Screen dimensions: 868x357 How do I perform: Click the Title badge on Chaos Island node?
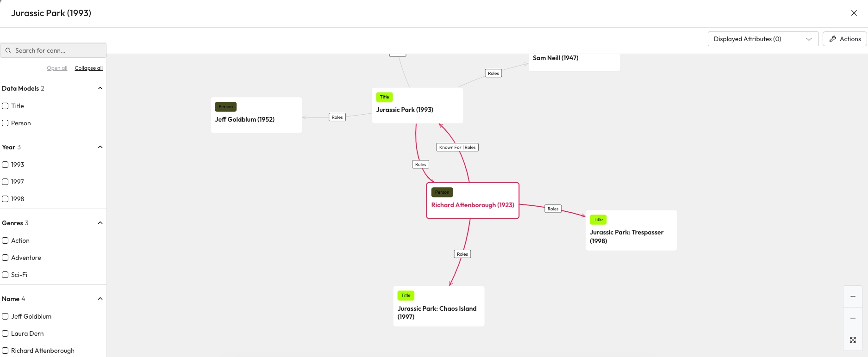coord(406,295)
